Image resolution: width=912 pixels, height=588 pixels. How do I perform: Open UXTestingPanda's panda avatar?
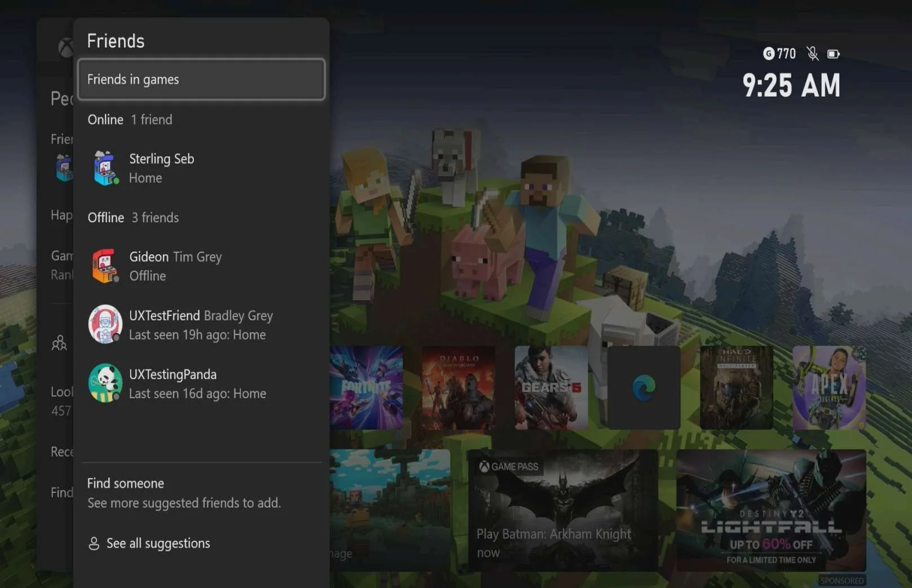tap(105, 383)
